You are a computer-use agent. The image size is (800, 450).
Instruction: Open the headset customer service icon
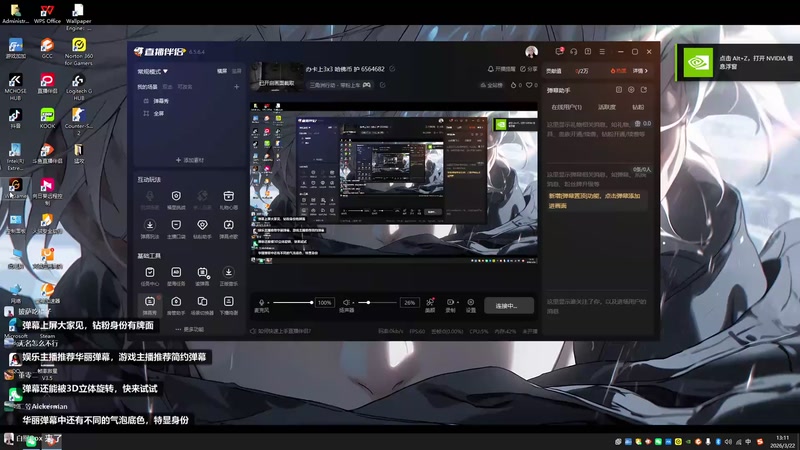(x=573, y=52)
